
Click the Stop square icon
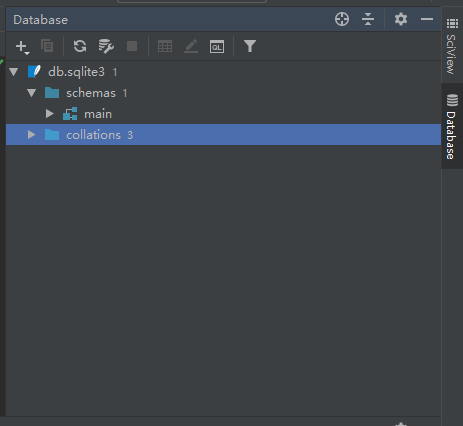click(x=132, y=46)
